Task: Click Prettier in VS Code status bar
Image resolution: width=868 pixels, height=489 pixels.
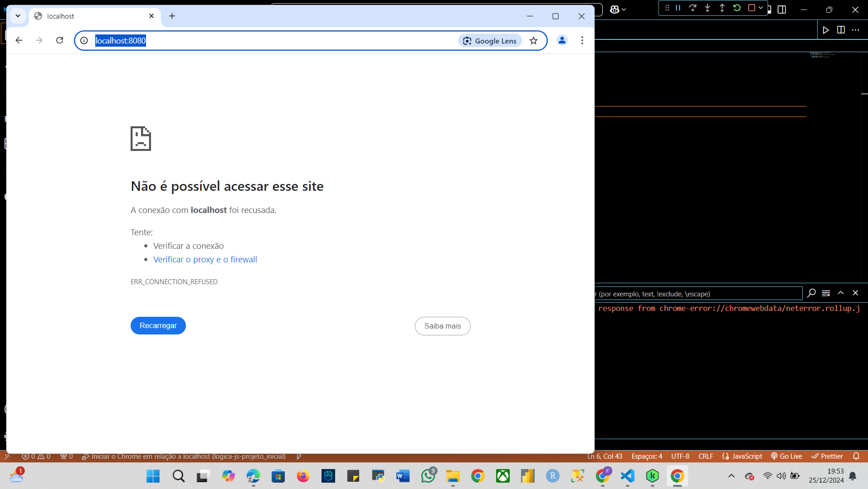Action: (x=827, y=456)
